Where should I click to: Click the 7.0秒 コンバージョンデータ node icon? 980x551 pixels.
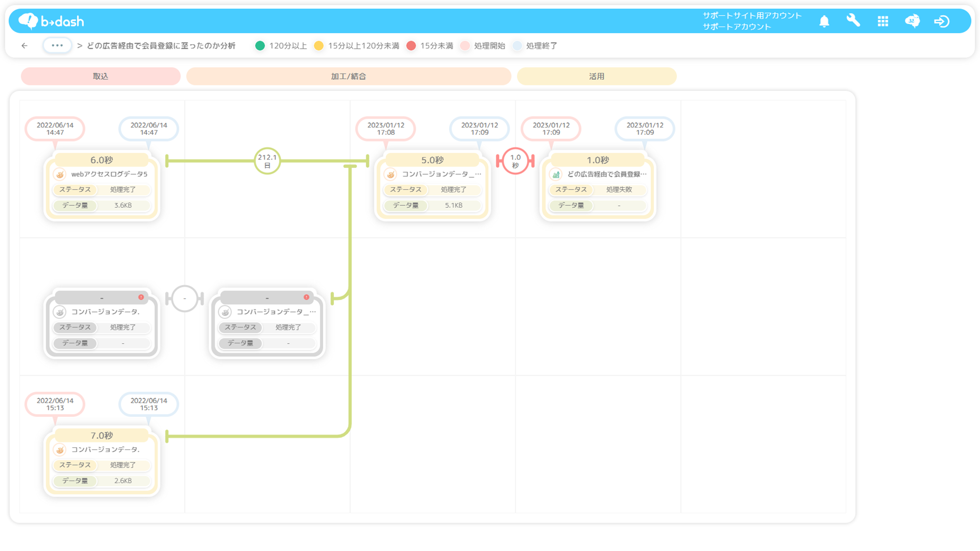pos(60,449)
